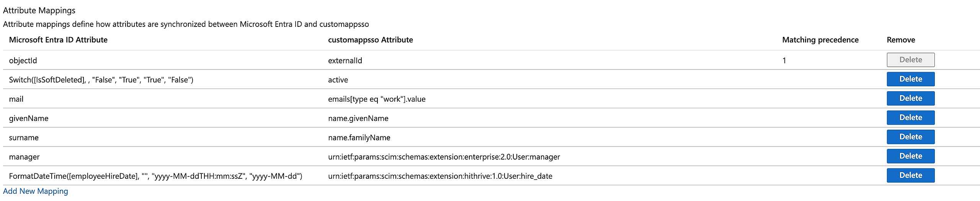Click the Matching precedence column header
Screen dimensions: 980x201
[820, 40]
